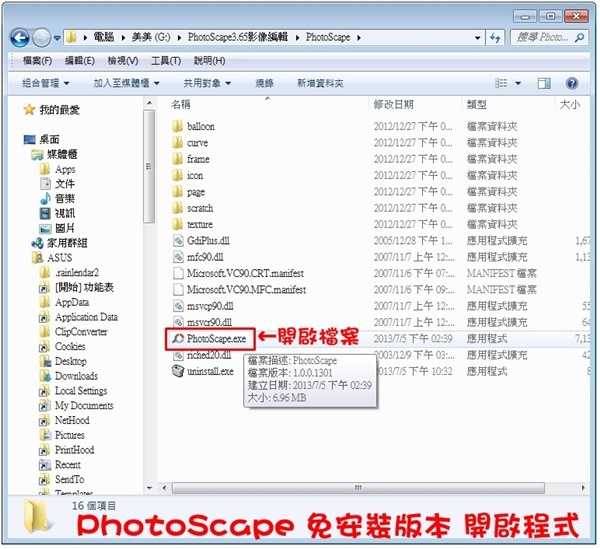Click the change view icon
This screenshot has height=549, width=600.
click(x=501, y=83)
